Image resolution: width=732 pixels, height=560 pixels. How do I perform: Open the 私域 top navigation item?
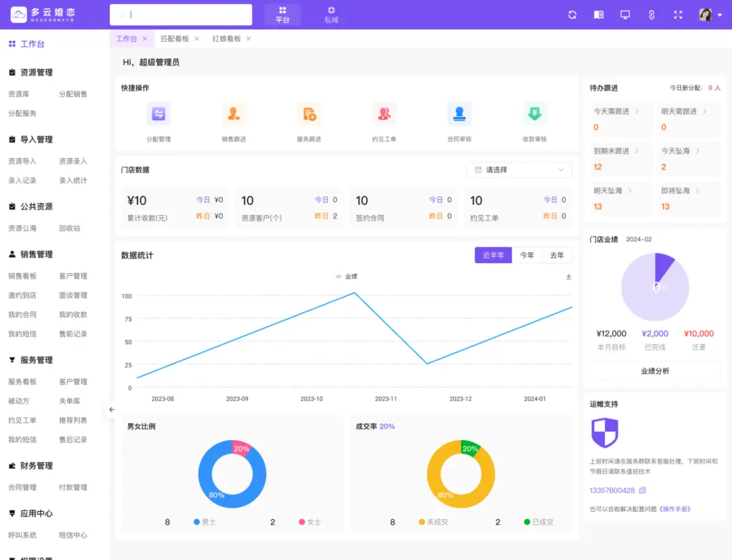click(x=331, y=15)
